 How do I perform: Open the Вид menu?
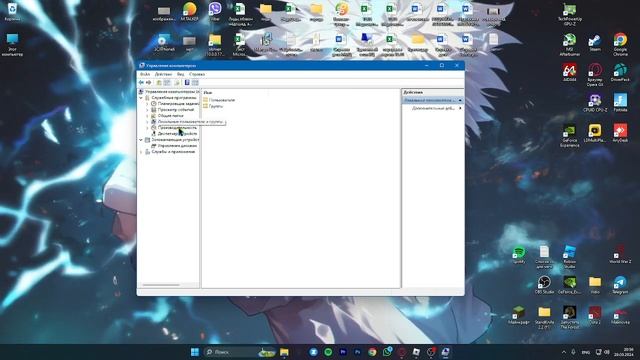click(180, 74)
